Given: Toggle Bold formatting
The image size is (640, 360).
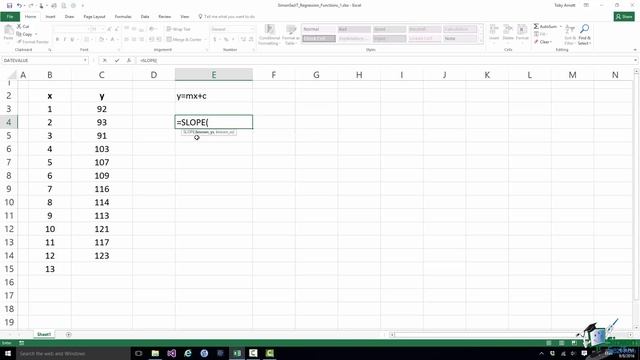Looking at the screenshot, I should coord(57,40).
